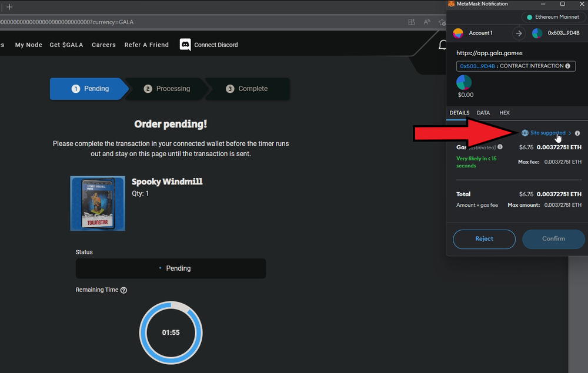Screen dimensions: 588x373
Task: Click the MetaMask fox icon in title bar
Action: click(451, 4)
